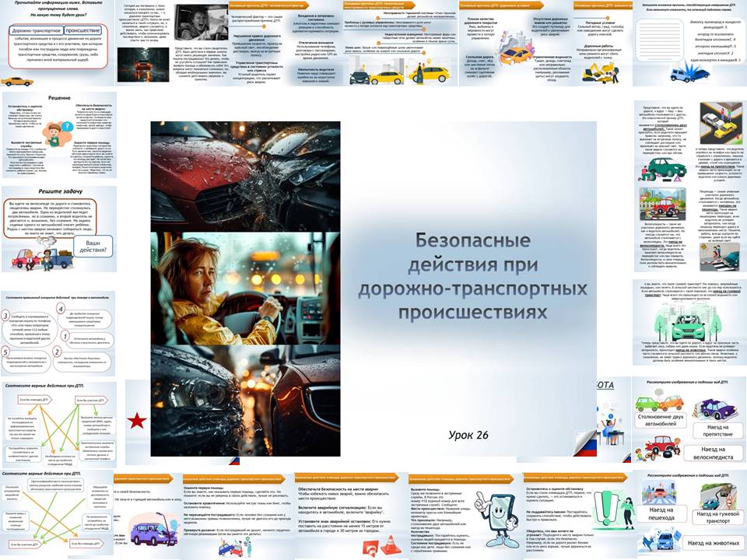Screen dimensions: 747x560
Task: Click the yellow taxi icon on the first slide
Action: pyautogui.click(x=18, y=80)
